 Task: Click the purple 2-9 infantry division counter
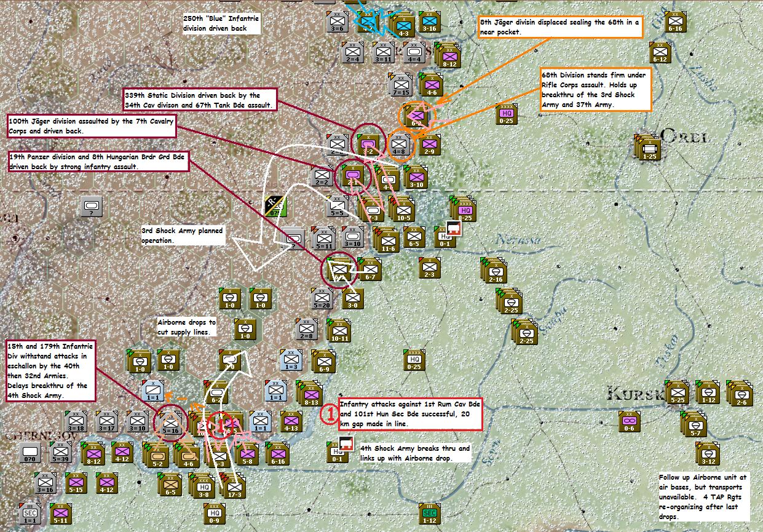pyautogui.click(x=429, y=145)
